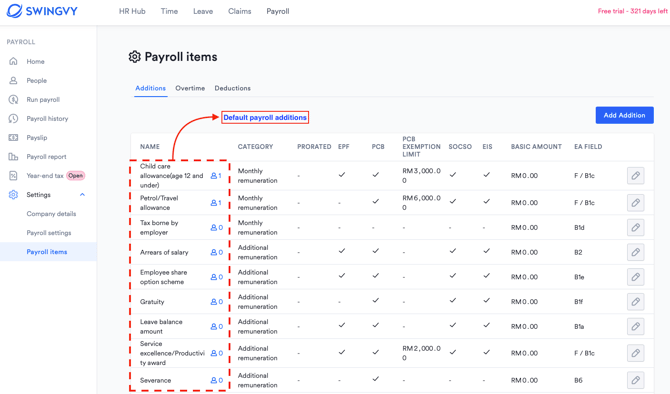Viewport: 670px width, 394px height.
Task: Click the B6 EA field value
Action: click(578, 380)
